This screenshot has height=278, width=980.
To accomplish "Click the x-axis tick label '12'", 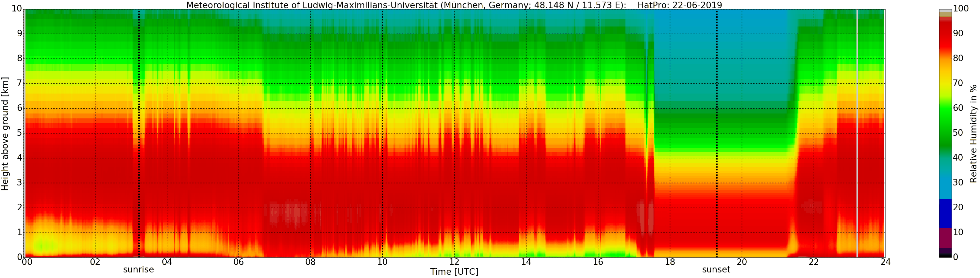I will pyautogui.click(x=454, y=262).
